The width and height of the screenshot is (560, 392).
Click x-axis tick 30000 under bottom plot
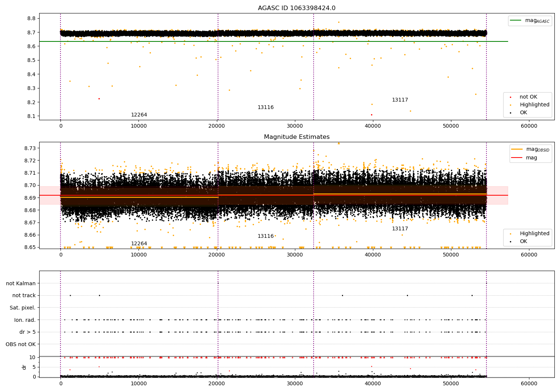(x=295, y=384)
